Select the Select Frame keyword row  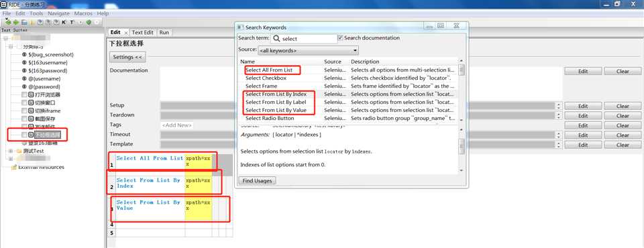tap(349, 86)
